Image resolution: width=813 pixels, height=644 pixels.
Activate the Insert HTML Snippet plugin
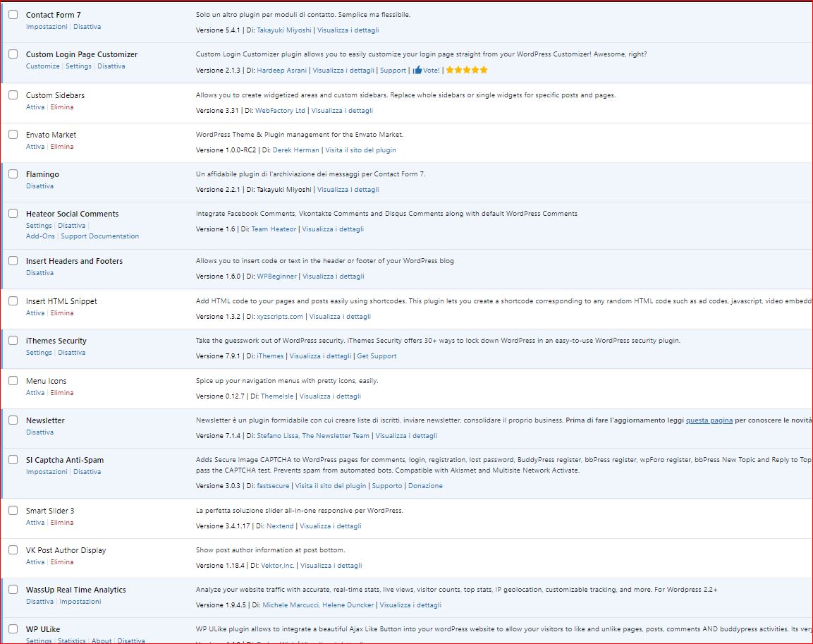35,312
